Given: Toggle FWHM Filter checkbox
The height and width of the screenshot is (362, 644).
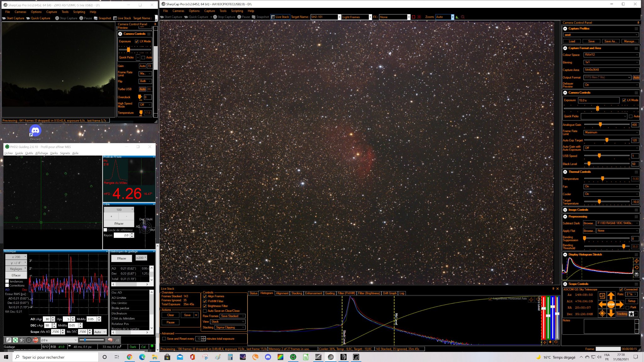Looking at the screenshot, I should coord(205,301).
